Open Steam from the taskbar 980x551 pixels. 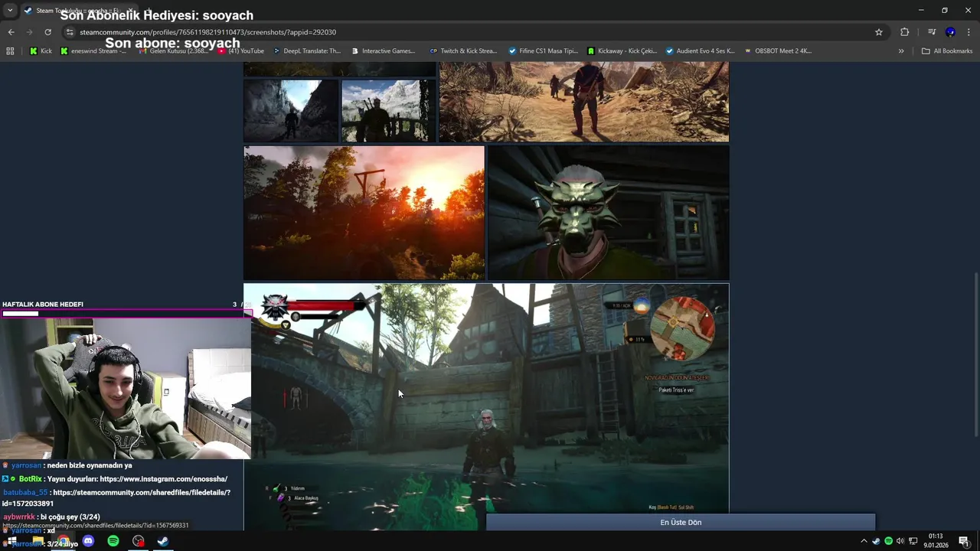(163, 541)
